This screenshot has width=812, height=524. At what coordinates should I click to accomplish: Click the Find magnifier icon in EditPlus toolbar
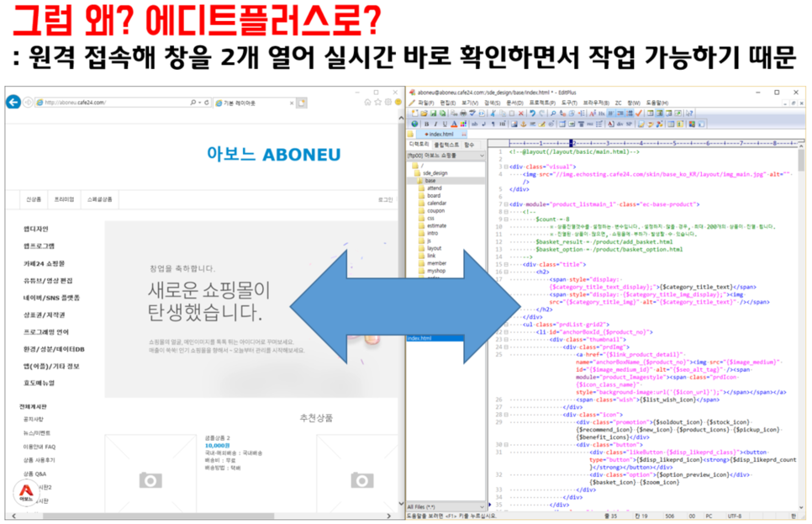553,113
